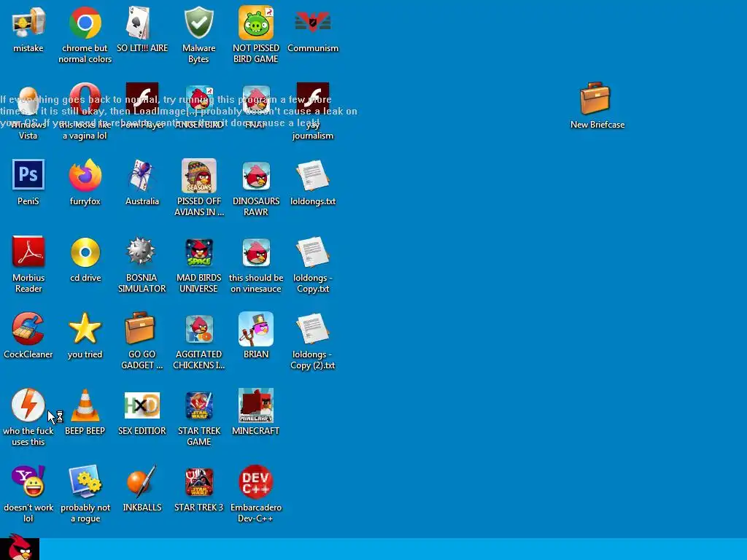Viewport: 747px width, 560px height.
Task: Click the Embarcadero Dev-C++ icon
Action: (x=256, y=482)
